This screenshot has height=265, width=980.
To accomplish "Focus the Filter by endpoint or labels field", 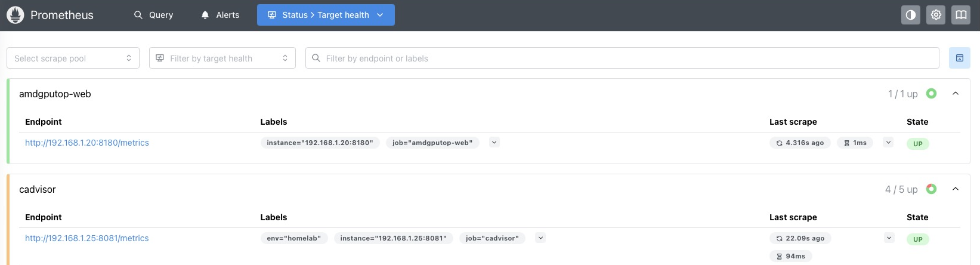I will pyautogui.click(x=622, y=58).
